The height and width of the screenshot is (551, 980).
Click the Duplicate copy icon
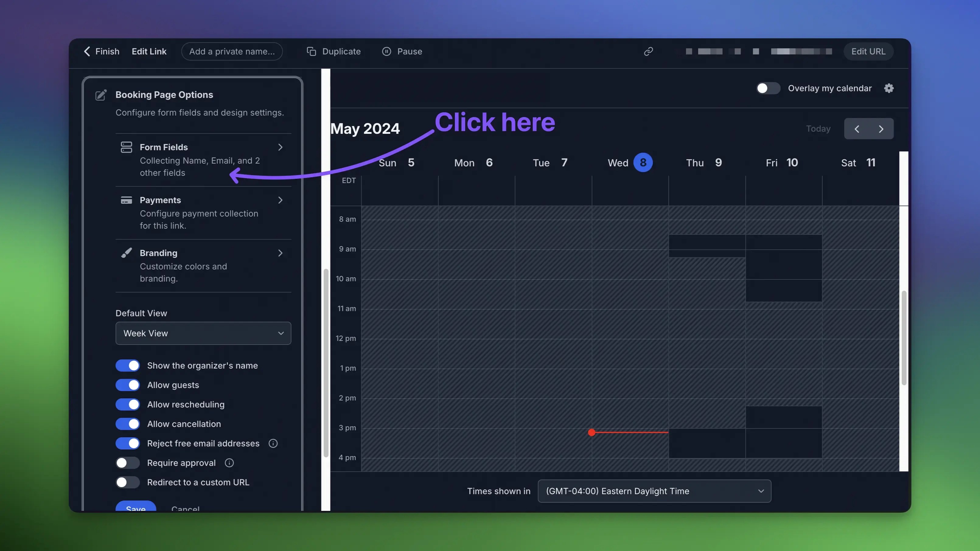311,51
